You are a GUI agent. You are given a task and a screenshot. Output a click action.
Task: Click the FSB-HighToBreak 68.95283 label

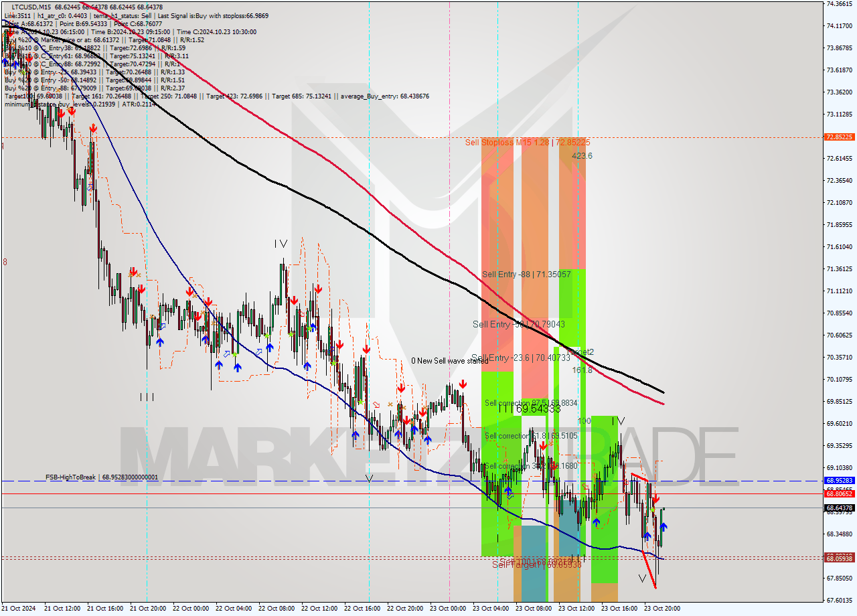(x=102, y=477)
